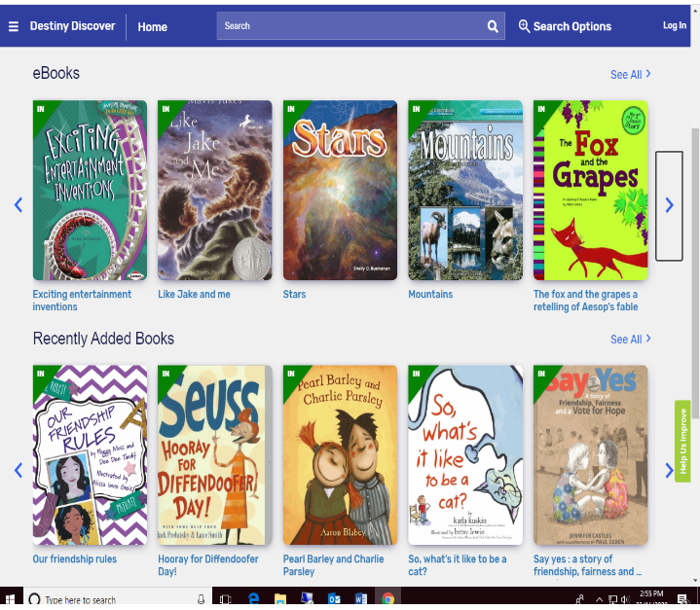
Task: Open Search Options
Action: point(565,26)
